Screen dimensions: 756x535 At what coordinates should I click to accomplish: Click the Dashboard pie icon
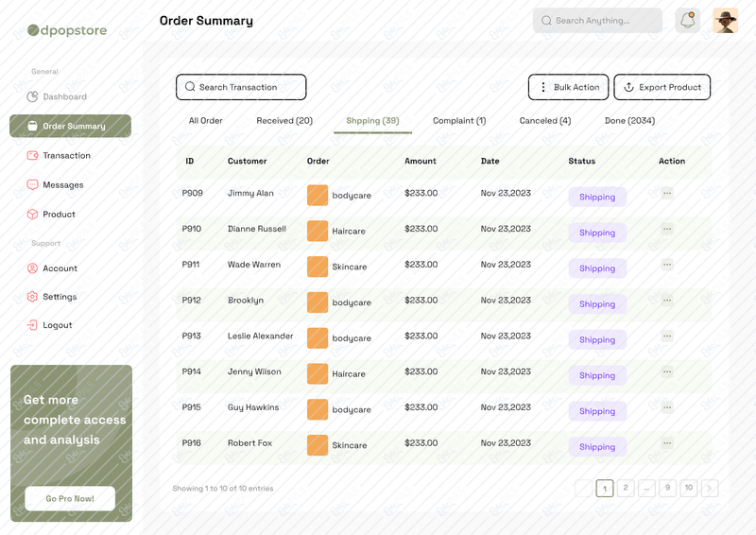coord(32,96)
